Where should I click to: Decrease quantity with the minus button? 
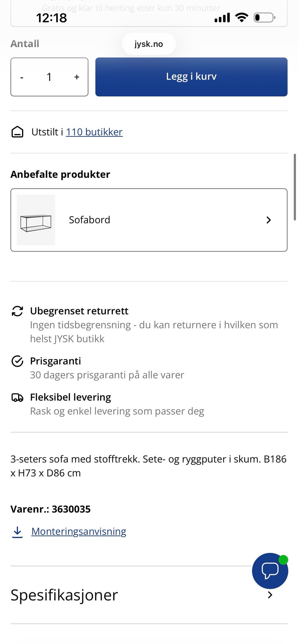click(22, 77)
